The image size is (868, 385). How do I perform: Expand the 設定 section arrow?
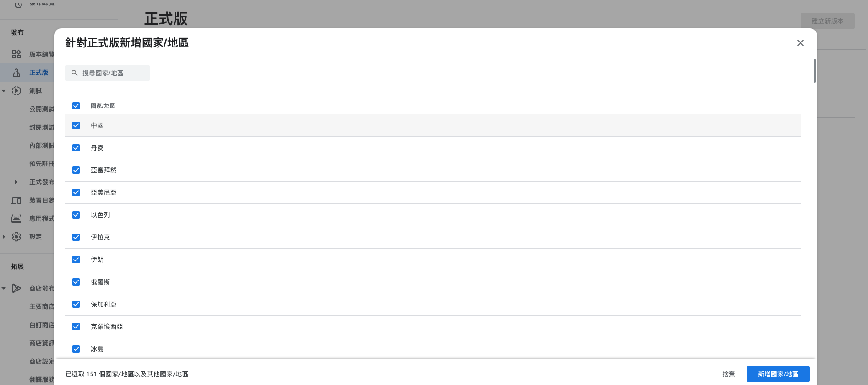click(4, 237)
